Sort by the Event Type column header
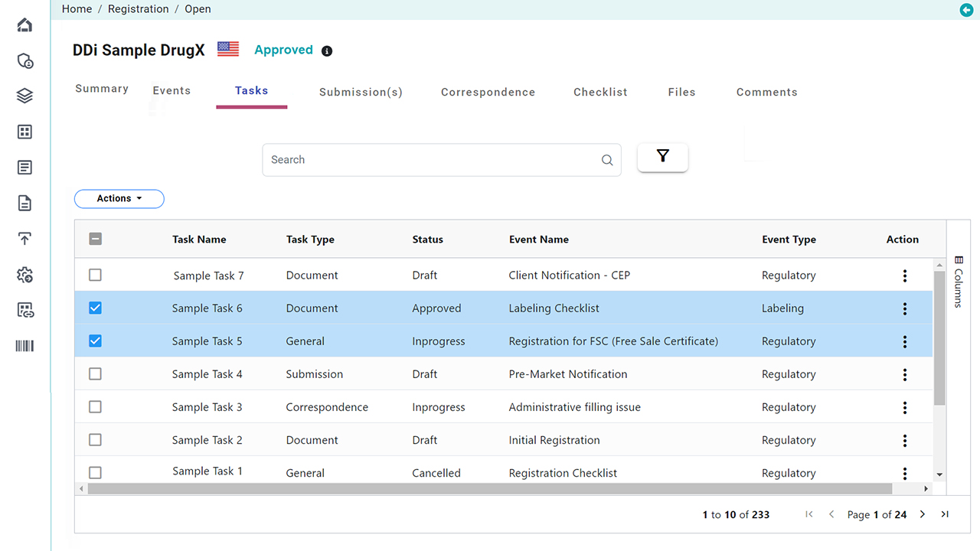This screenshot has width=980, height=551. pos(789,240)
